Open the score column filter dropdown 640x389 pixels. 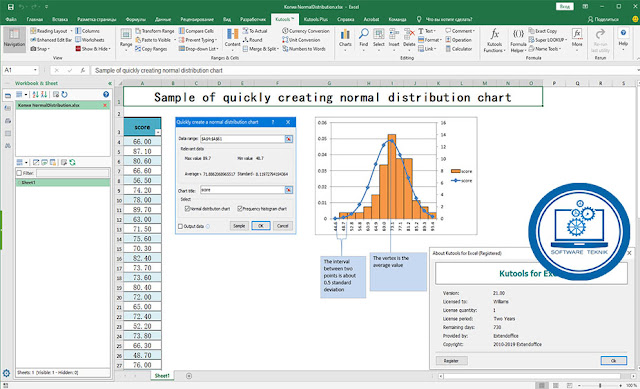tap(158, 132)
